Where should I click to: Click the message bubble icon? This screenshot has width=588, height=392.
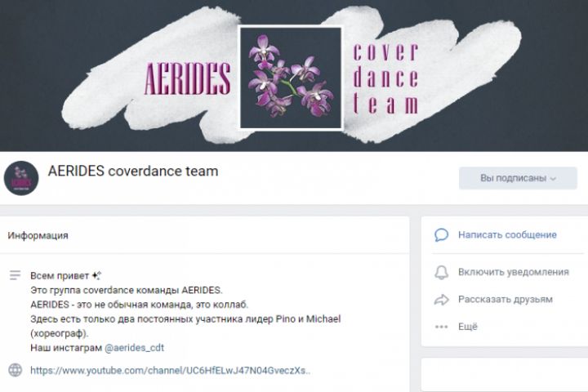(441, 235)
